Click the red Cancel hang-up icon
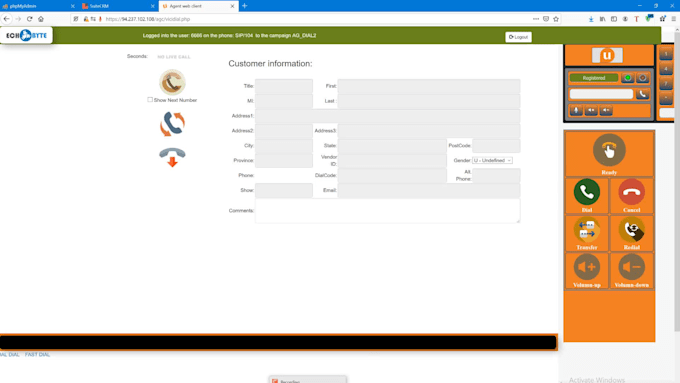680x383 pixels. point(631,192)
